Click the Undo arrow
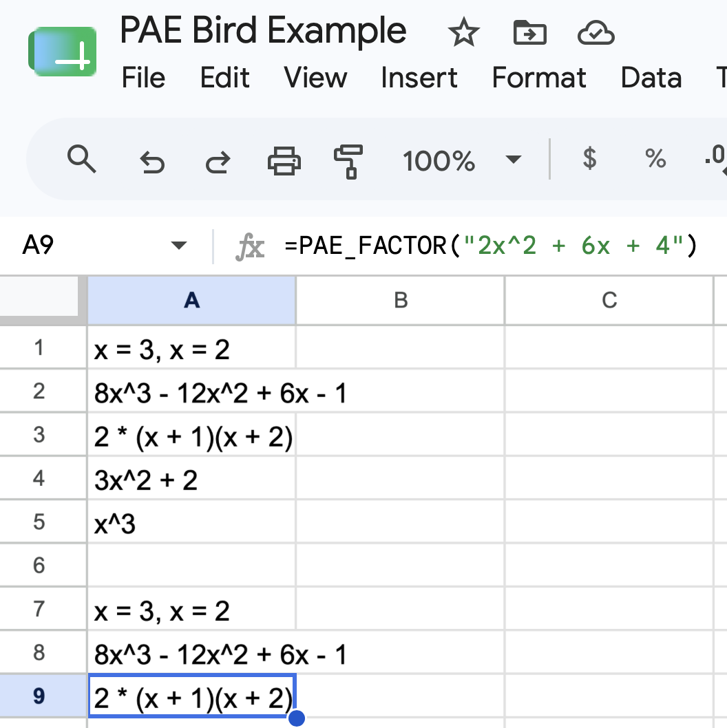 pos(152,162)
